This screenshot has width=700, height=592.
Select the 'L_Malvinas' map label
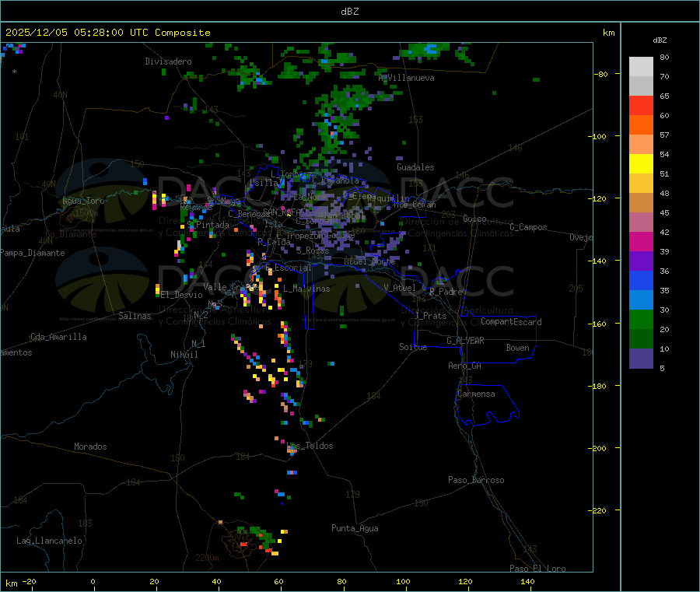tap(306, 289)
